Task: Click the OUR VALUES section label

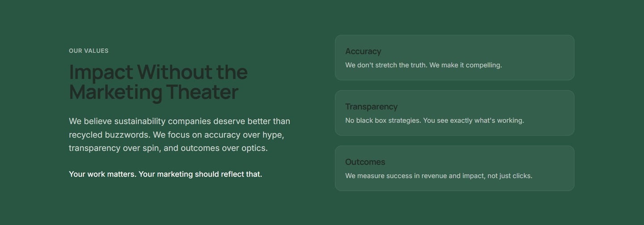Action: (x=89, y=51)
